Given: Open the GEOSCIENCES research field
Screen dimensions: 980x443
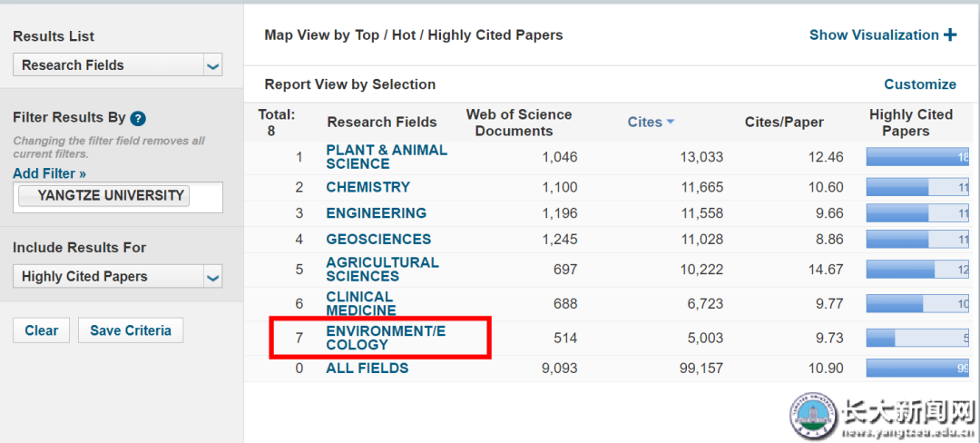Looking at the screenshot, I should click(378, 240).
